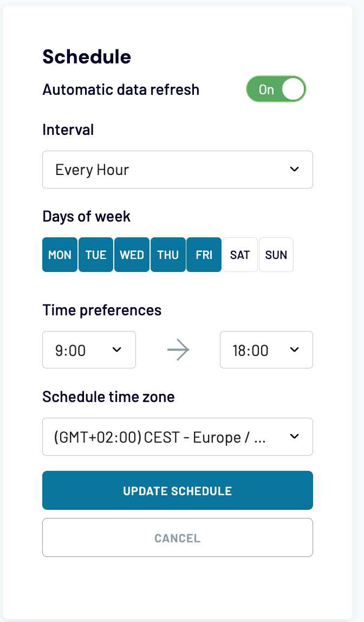This screenshot has height=622, width=364.
Task: Click the time zone dropdown chevron
Action: click(x=294, y=437)
